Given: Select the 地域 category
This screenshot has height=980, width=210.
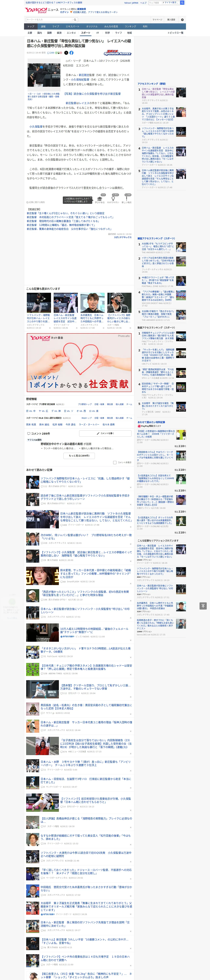Looking at the screenshot, I should coord(130,33).
